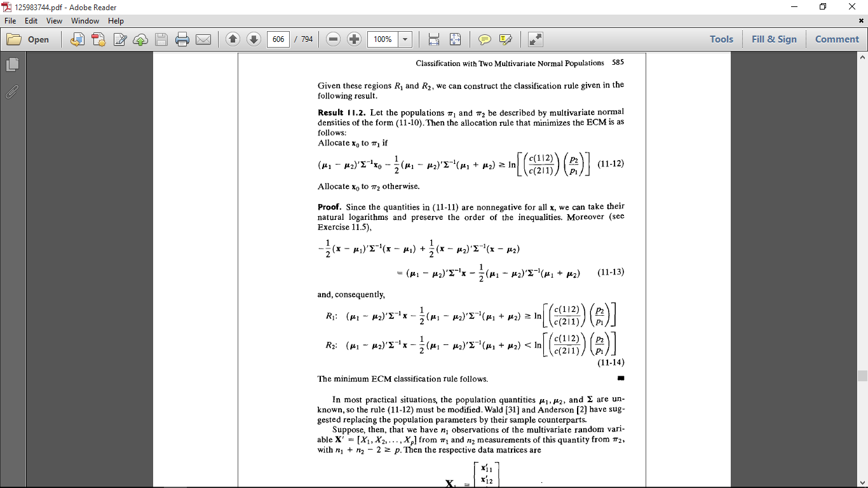The height and width of the screenshot is (488, 868).
Task: Click the total page count 794
Action: coord(307,39)
